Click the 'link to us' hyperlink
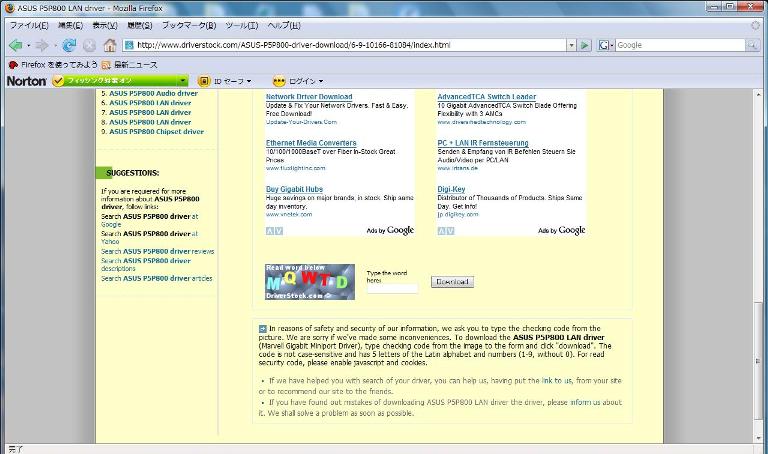The image size is (768, 454). click(x=556, y=381)
